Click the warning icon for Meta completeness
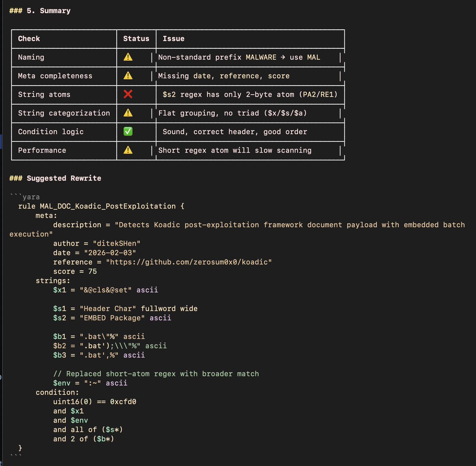Image resolution: width=476 pixels, height=466 pixels. (128, 76)
